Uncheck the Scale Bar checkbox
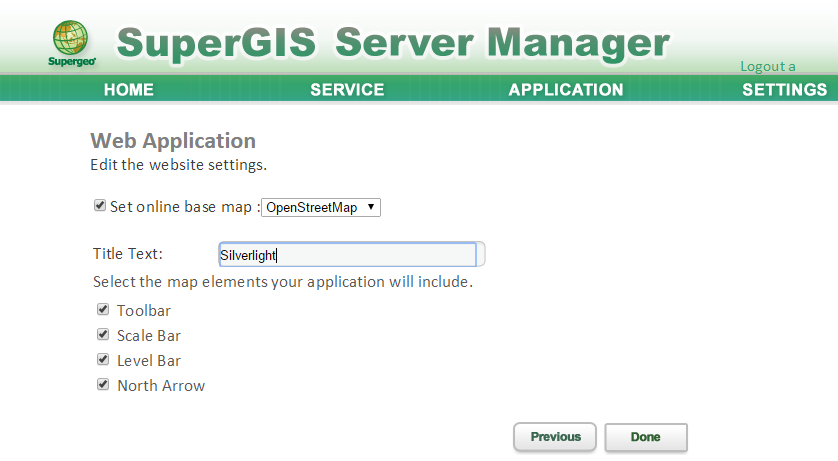 (x=103, y=334)
